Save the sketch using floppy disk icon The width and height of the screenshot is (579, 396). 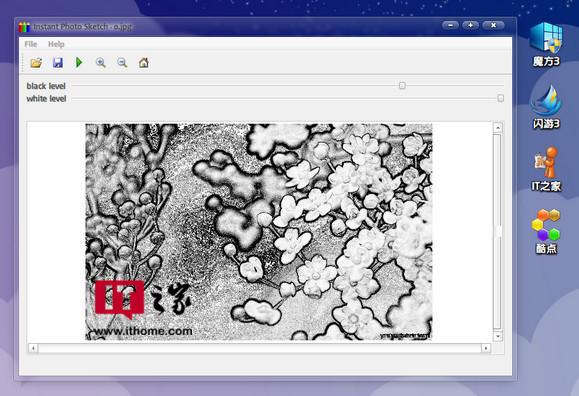(58, 62)
